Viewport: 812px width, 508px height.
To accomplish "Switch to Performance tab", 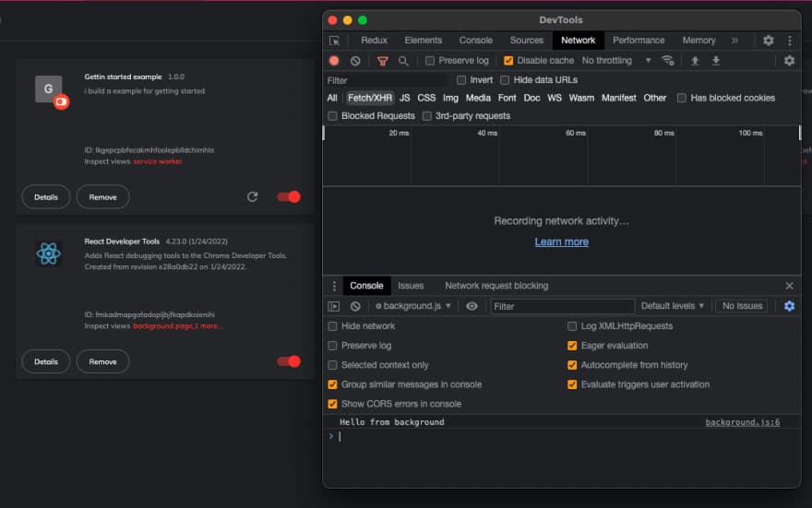I will point(639,41).
